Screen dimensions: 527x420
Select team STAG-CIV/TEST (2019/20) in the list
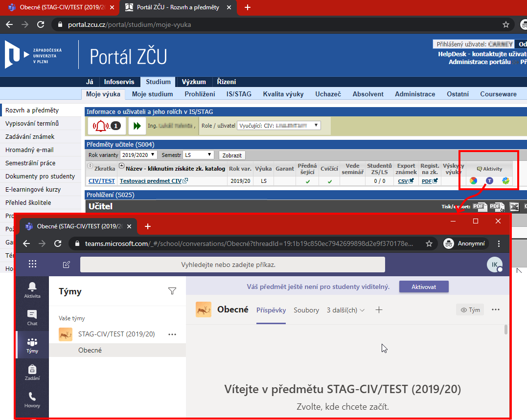tap(117, 334)
